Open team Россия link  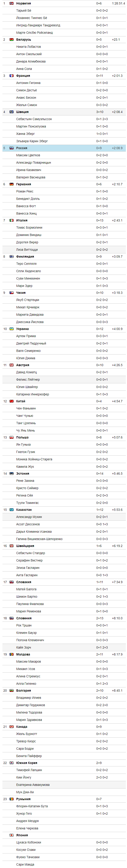[x=22, y=148]
